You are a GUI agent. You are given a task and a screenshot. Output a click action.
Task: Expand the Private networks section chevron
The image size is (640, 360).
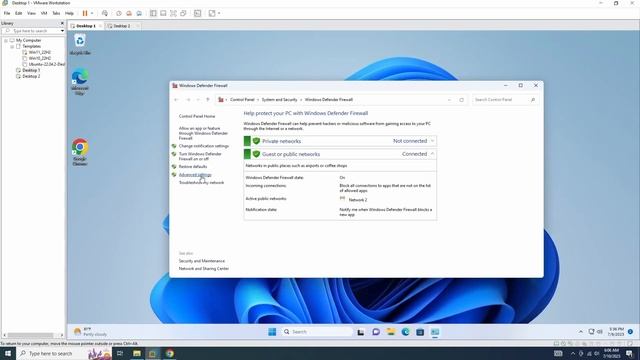pos(432,141)
